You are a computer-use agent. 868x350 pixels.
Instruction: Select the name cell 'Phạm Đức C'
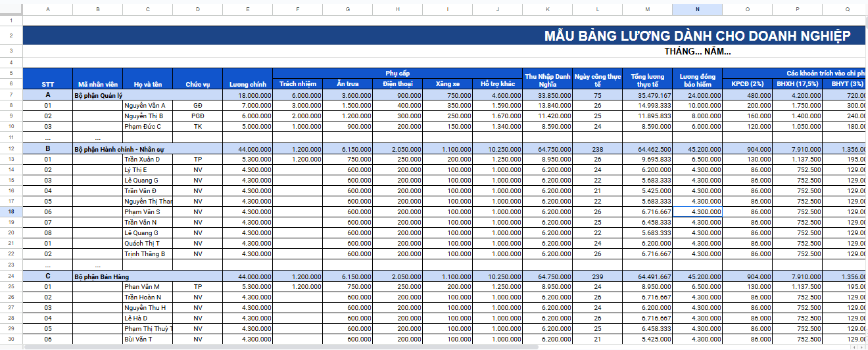click(x=147, y=127)
